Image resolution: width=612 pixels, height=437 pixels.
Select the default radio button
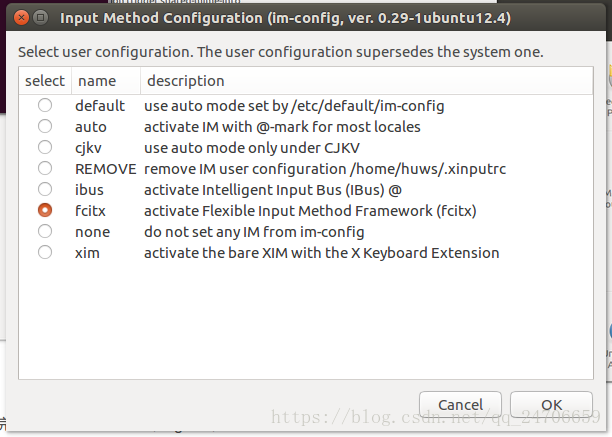tap(45, 105)
